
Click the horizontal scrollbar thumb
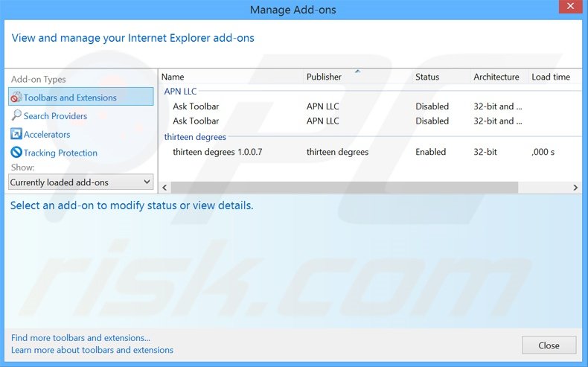(x=345, y=188)
